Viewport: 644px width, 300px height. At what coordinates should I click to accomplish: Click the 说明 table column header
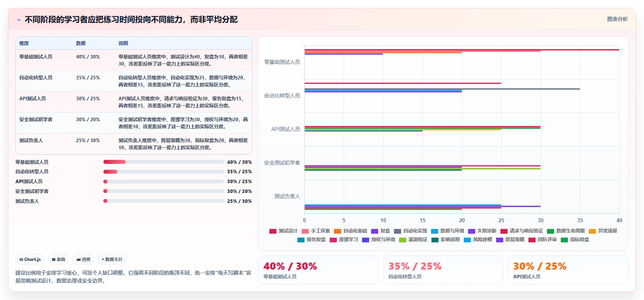(123, 43)
